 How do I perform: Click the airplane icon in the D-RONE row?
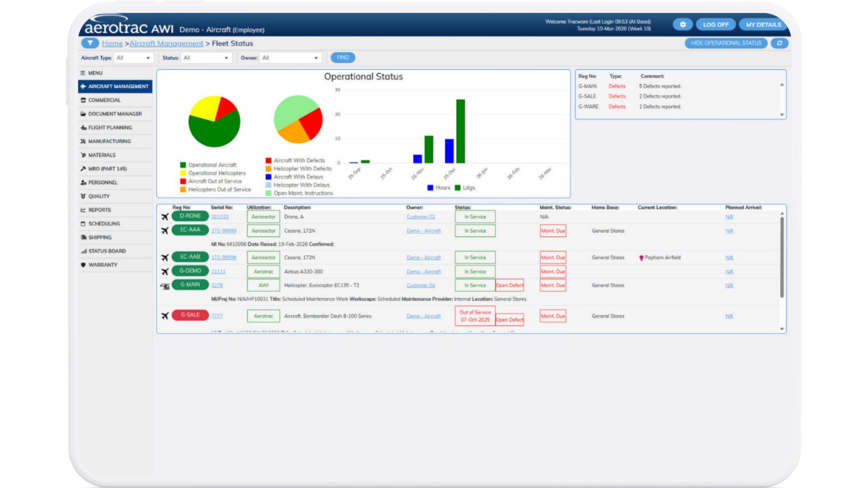[165, 217]
